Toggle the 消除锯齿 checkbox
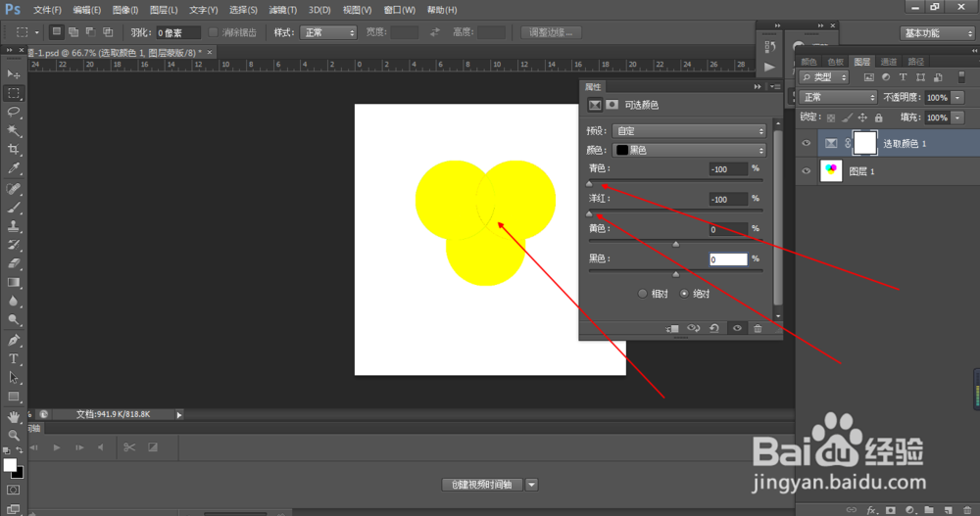This screenshot has height=516, width=980. pos(213,32)
